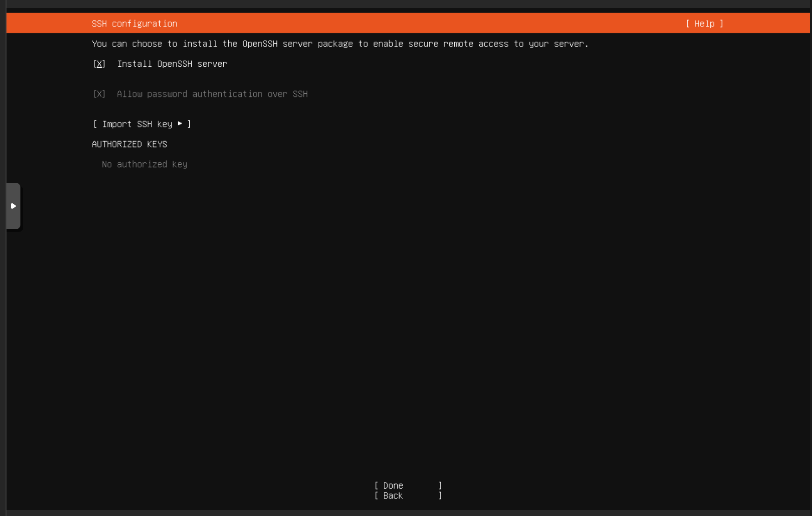
Task: Open the Help menu in header
Action: click(704, 24)
